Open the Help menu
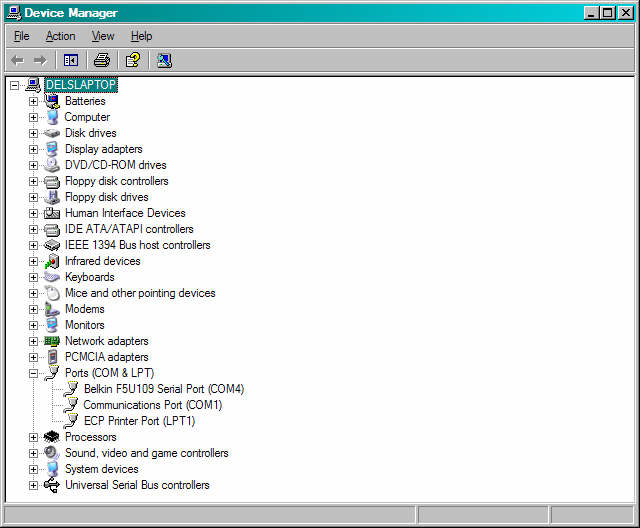The height and width of the screenshot is (528, 640). point(141,36)
